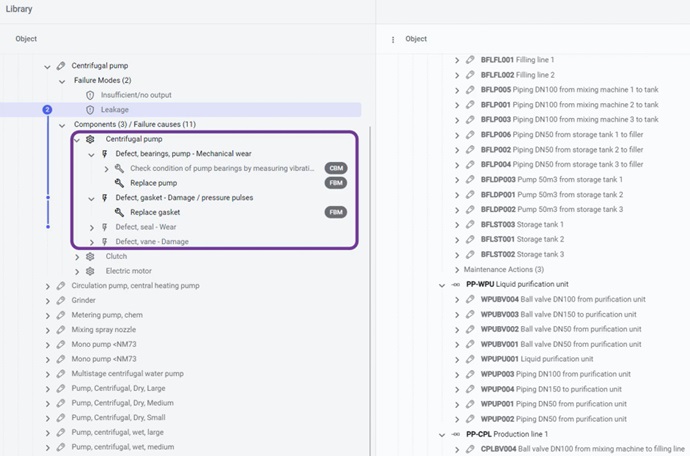This screenshot has height=456, width=690.
Task: Click the CBM badge on check condition row
Action: pyautogui.click(x=335, y=169)
